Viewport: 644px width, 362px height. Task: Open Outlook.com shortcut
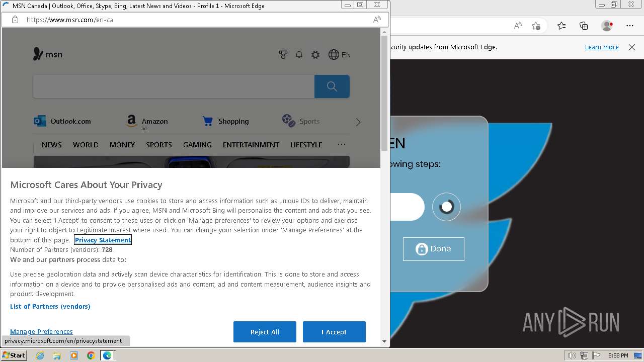(x=62, y=121)
